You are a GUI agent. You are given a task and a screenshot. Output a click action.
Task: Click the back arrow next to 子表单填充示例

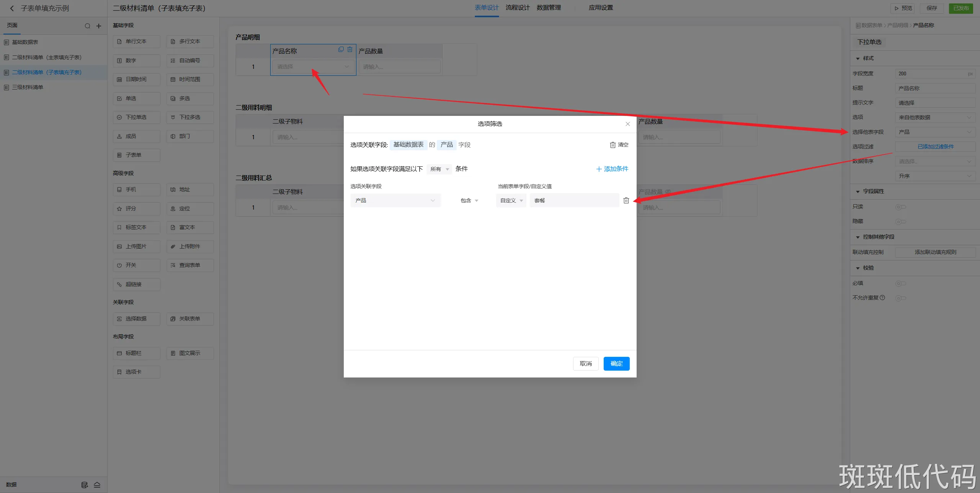click(12, 8)
